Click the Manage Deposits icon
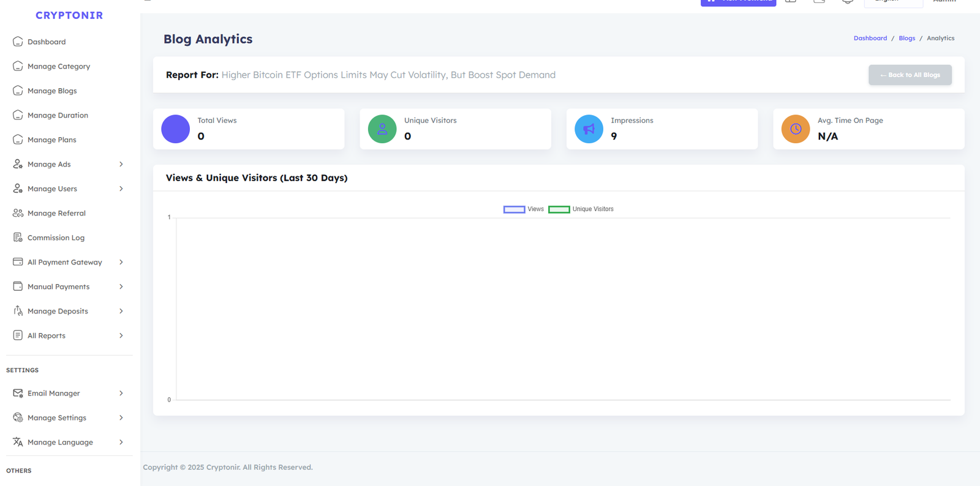The height and width of the screenshot is (486, 980). [x=18, y=311]
